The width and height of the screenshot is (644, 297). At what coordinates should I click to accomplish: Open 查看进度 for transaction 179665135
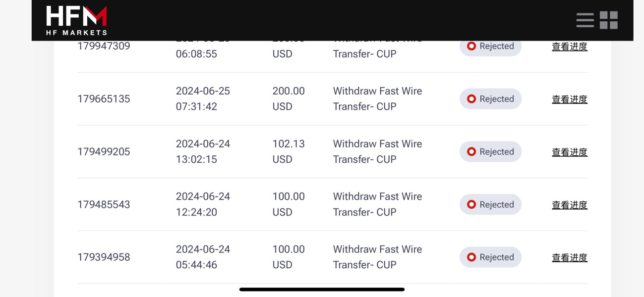(570, 99)
